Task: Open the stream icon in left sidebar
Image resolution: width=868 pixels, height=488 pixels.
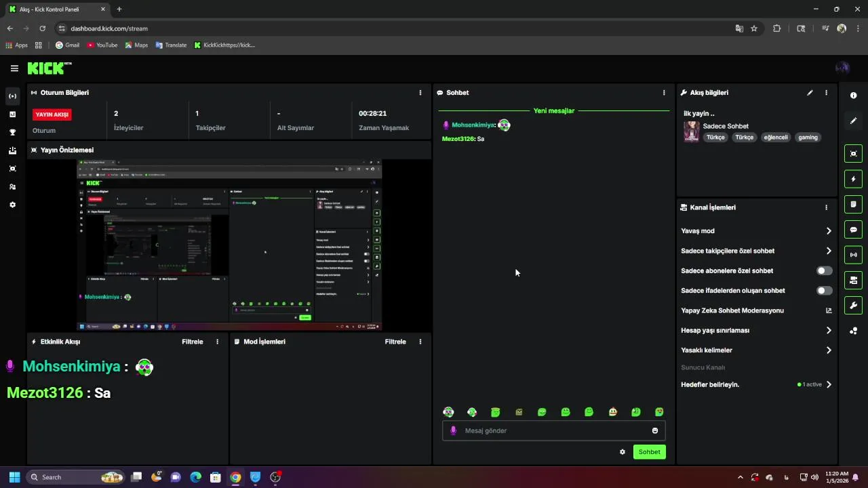Action: click(12, 96)
